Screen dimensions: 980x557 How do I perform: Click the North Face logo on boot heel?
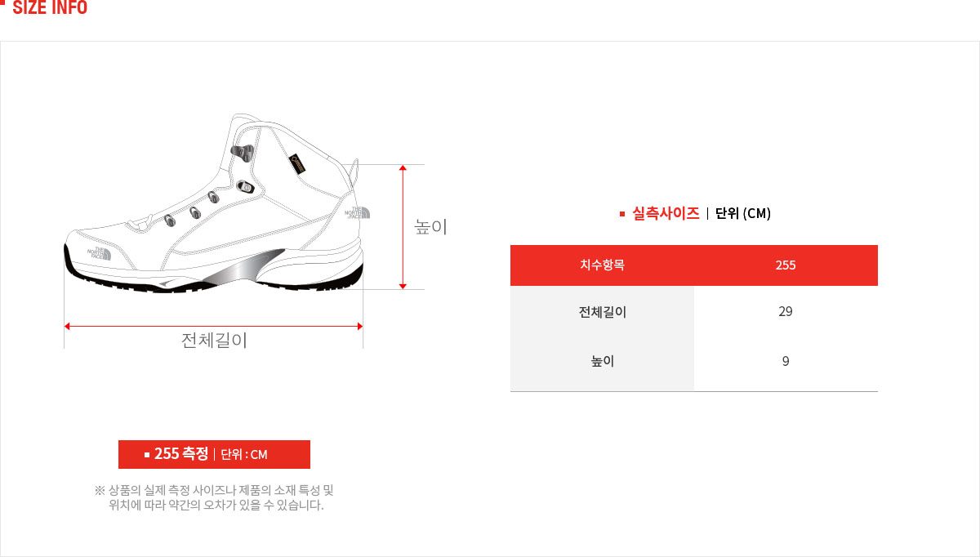pyautogui.click(x=358, y=212)
